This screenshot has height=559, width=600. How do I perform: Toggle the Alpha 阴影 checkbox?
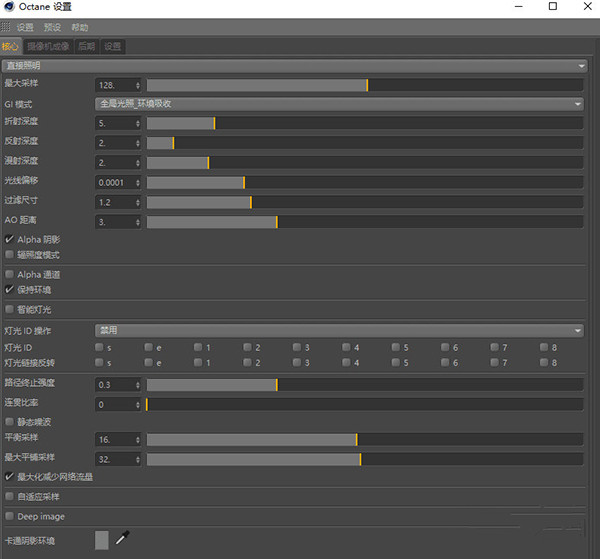coord(10,240)
